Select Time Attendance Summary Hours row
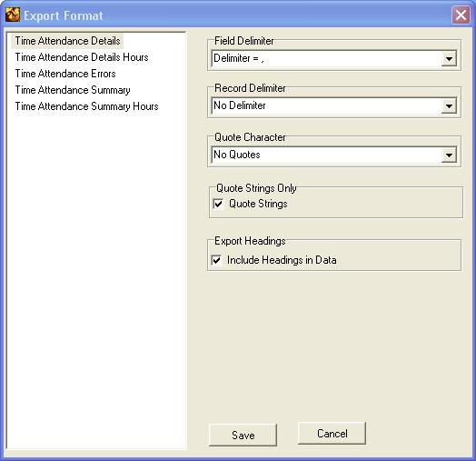This screenshot has width=476, height=461. pos(86,106)
